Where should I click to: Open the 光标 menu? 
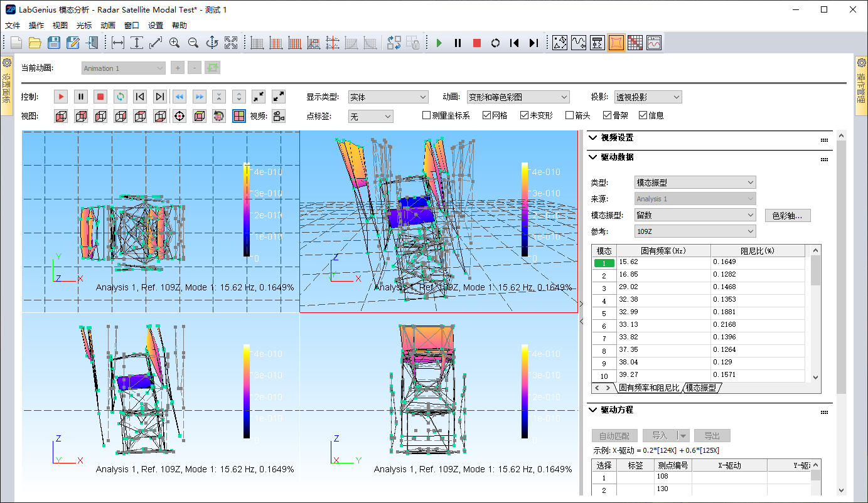tap(84, 26)
